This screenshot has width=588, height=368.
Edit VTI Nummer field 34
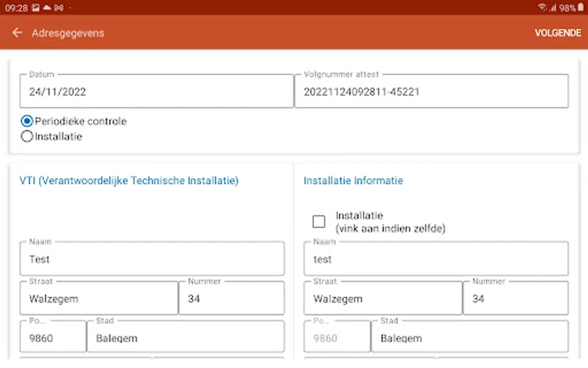click(x=232, y=298)
